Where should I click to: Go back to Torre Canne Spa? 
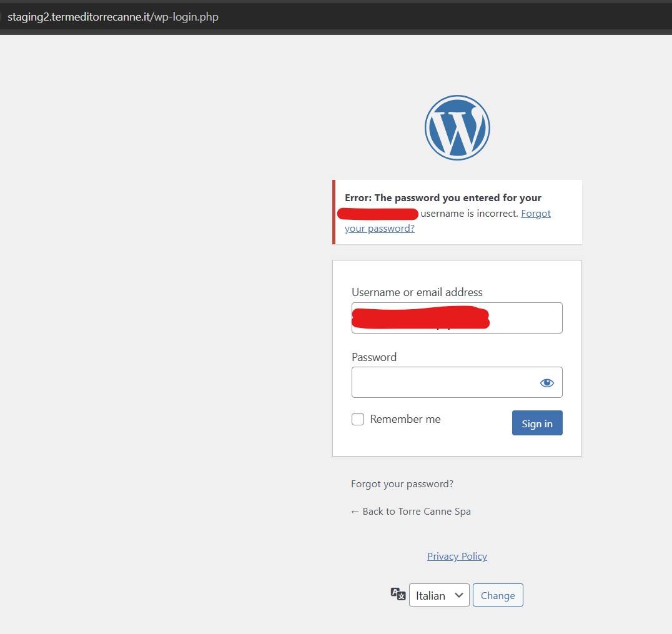410,512
